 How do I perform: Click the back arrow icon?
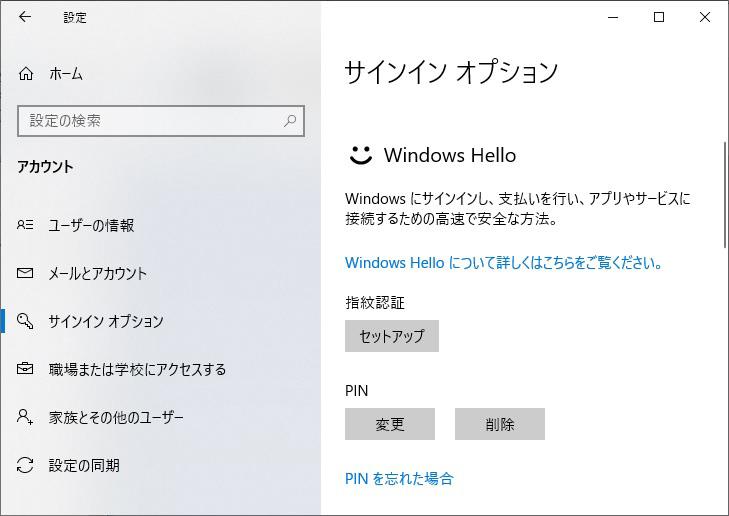point(25,17)
